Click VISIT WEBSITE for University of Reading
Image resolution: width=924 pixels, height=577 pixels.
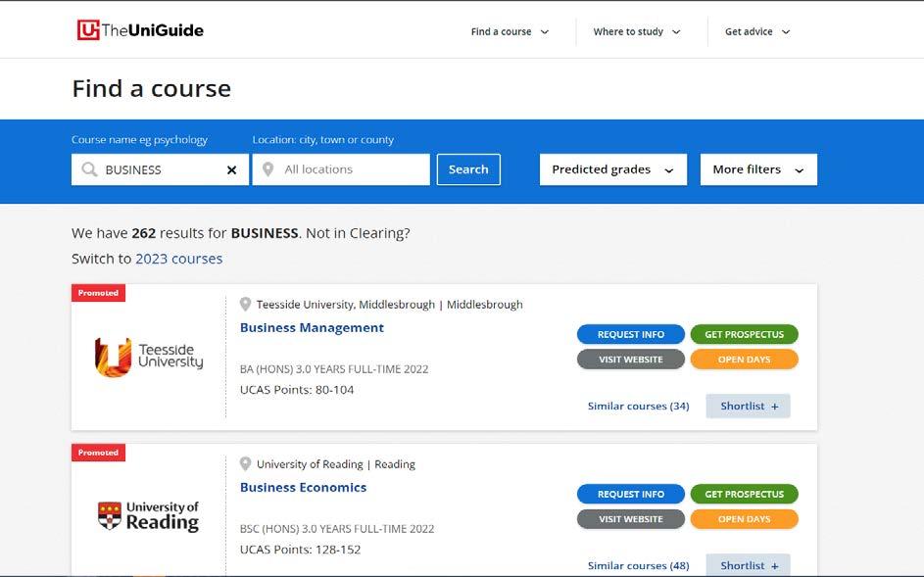(631, 519)
